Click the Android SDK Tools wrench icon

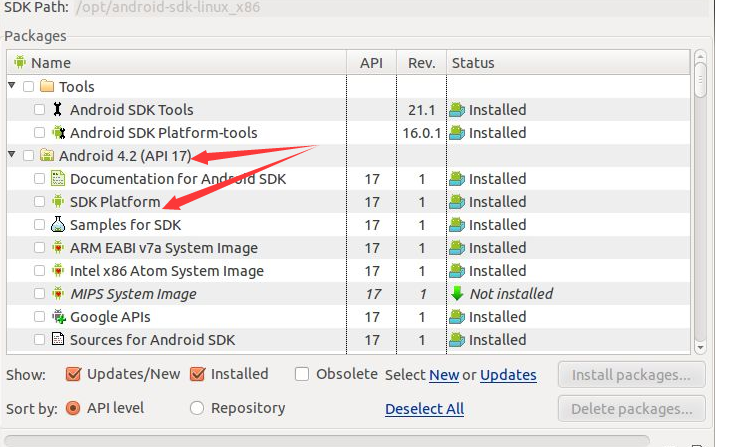58,109
